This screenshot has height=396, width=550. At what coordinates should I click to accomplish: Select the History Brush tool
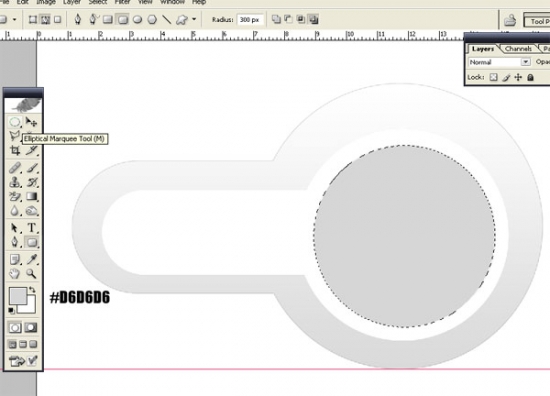point(31,182)
